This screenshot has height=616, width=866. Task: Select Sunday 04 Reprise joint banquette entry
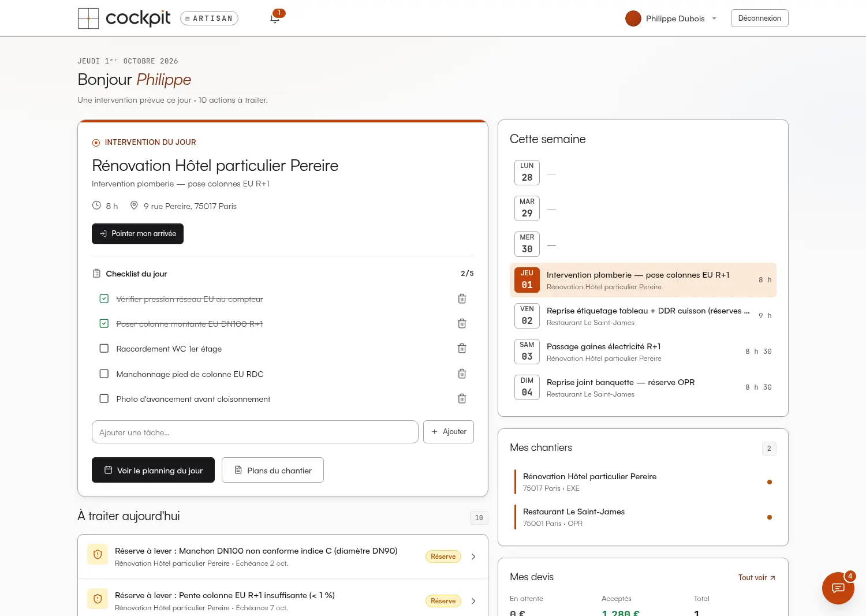(643, 387)
